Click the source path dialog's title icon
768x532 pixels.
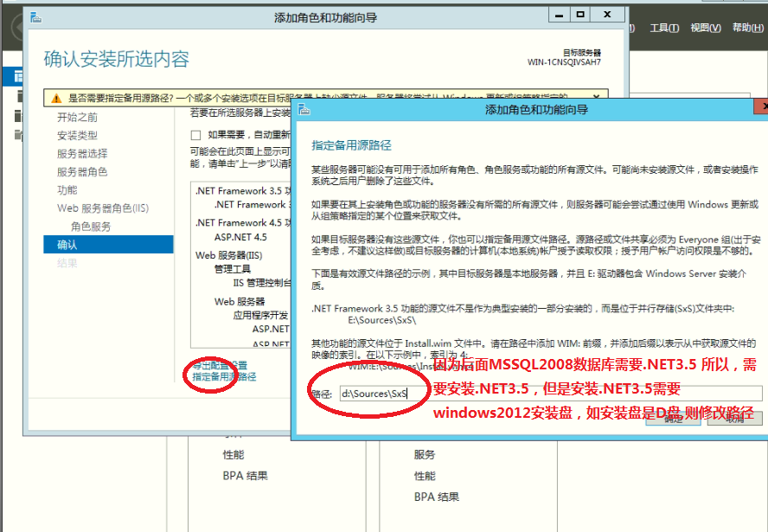click(304, 110)
